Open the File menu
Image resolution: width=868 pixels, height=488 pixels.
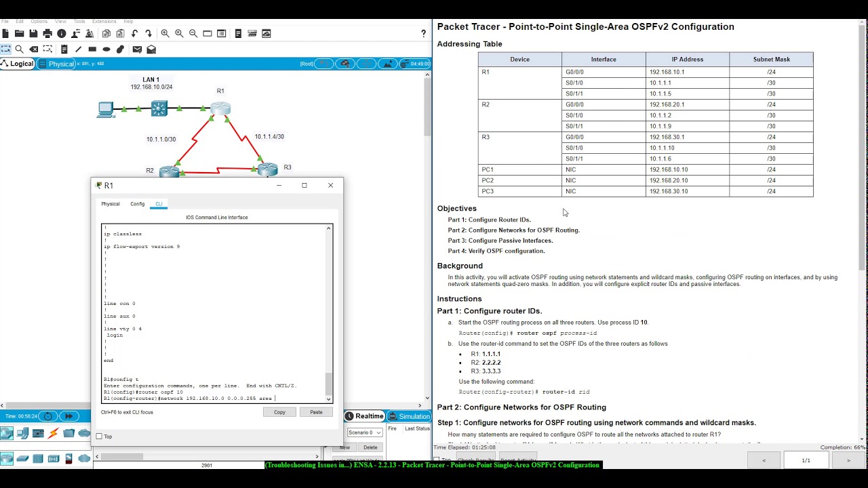[x=5, y=22]
